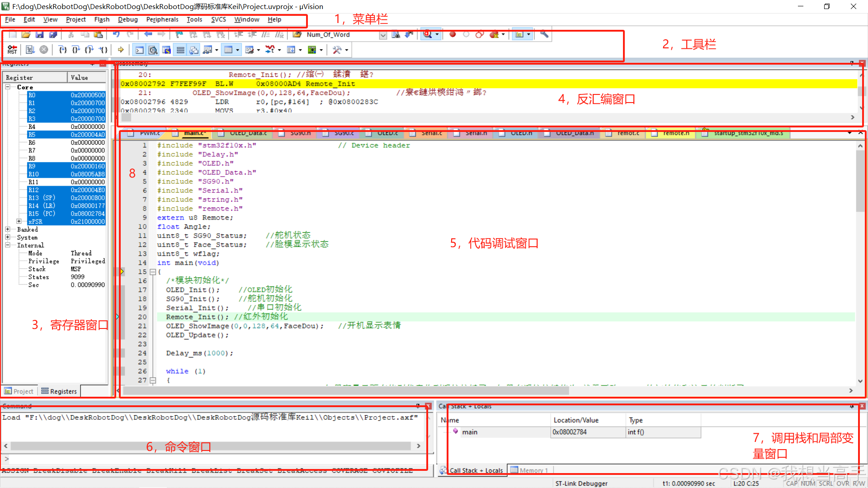Click the Run code icon
Image resolution: width=868 pixels, height=488 pixels.
pos(30,50)
